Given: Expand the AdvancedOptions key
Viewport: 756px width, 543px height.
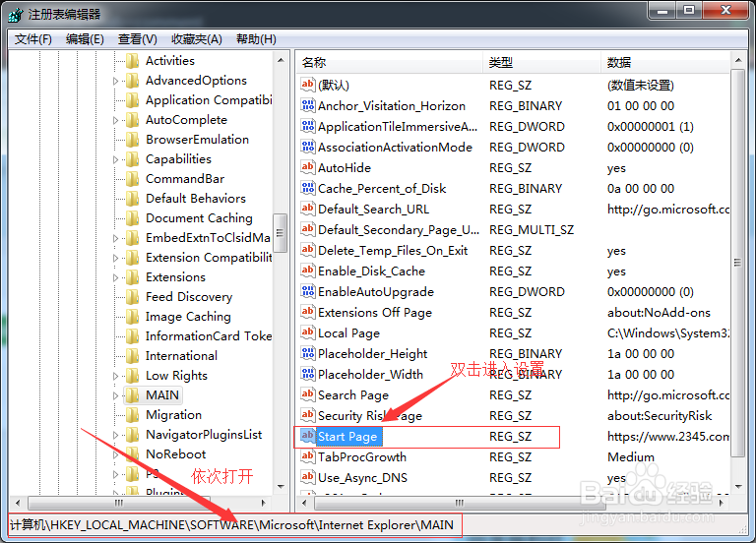Looking at the screenshot, I should [x=116, y=81].
